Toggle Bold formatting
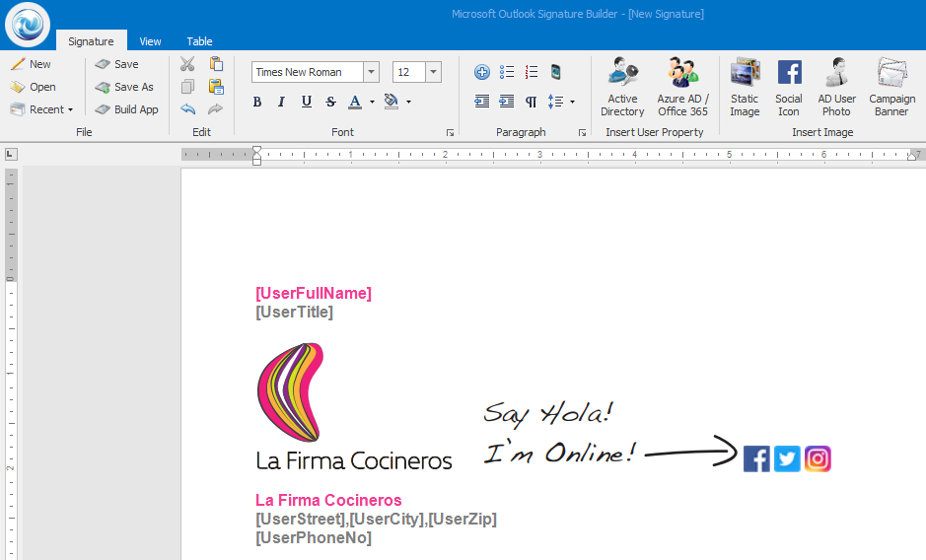The image size is (926, 560). (257, 102)
